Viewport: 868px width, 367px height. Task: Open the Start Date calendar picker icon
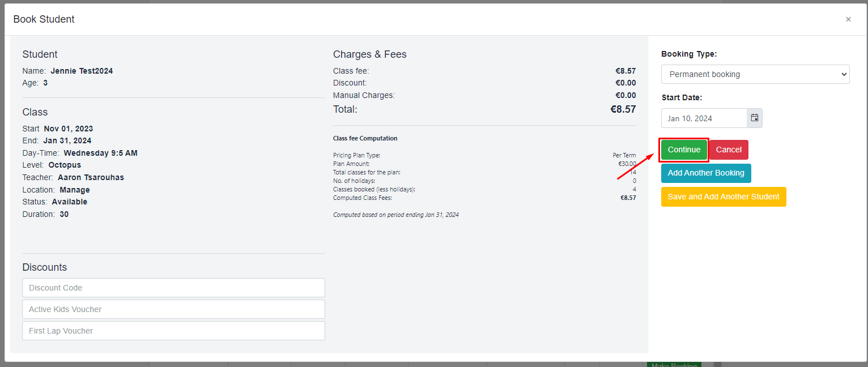coord(755,118)
